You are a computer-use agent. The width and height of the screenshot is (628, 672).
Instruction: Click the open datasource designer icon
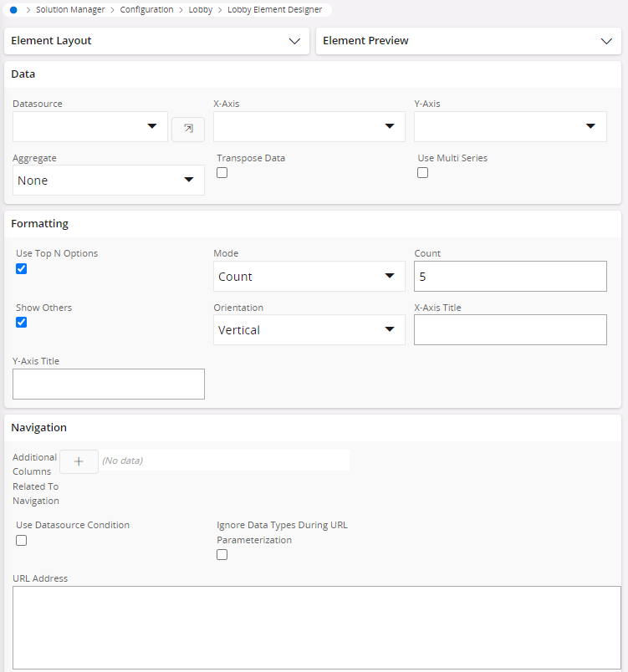click(188, 129)
